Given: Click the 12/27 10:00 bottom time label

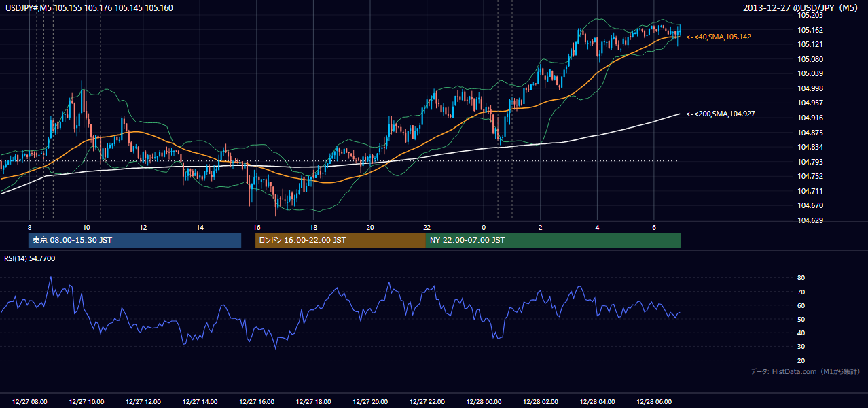Looking at the screenshot, I should (86, 402).
